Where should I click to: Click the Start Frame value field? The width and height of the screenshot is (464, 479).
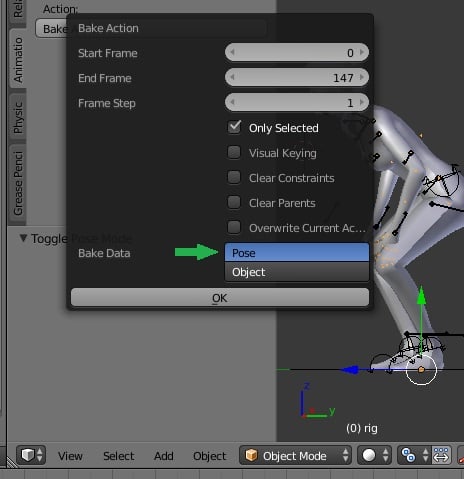(297, 53)
